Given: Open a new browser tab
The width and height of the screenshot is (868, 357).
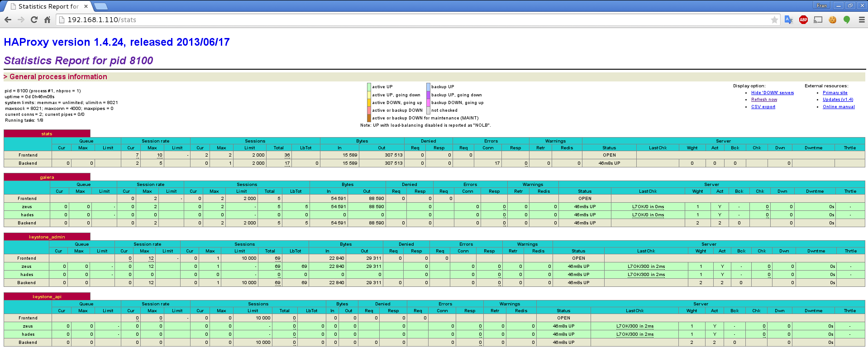Looking at the screenshot, I should [100, 6].
